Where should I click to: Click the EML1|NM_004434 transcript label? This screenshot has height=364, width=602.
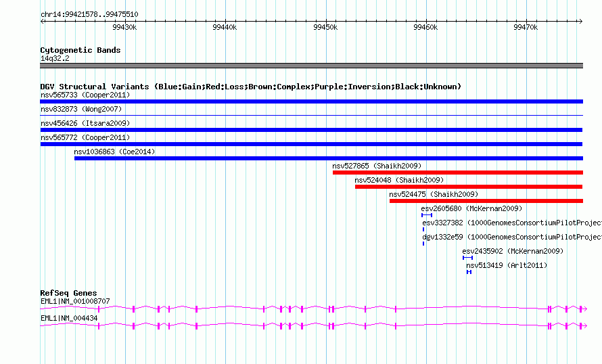point(69,318)
